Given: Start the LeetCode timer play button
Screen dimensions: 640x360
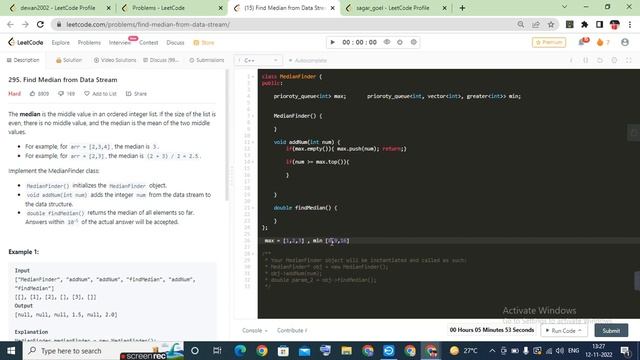Looking at the screenshot, I should [332, 42].
